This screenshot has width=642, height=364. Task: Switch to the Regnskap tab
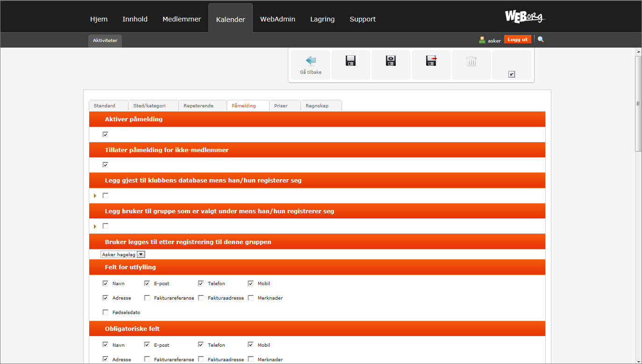tap(321, 105)
